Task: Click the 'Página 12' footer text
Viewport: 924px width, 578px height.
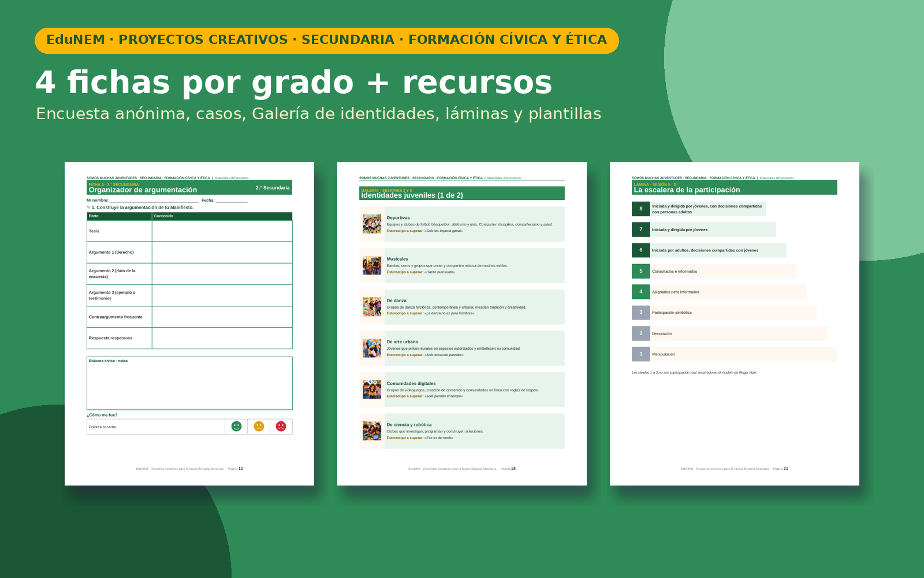Action: (x=236, y=469)
